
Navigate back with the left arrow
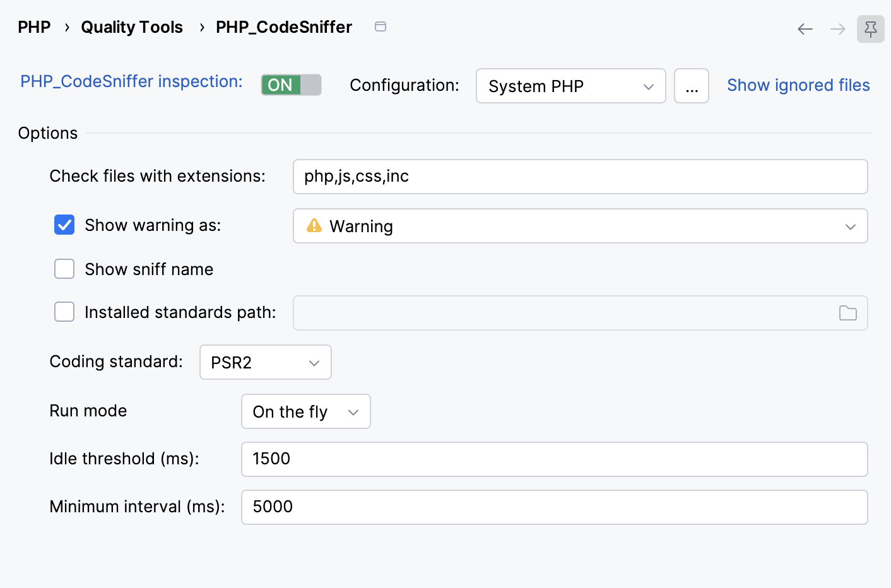click(805, 29)
